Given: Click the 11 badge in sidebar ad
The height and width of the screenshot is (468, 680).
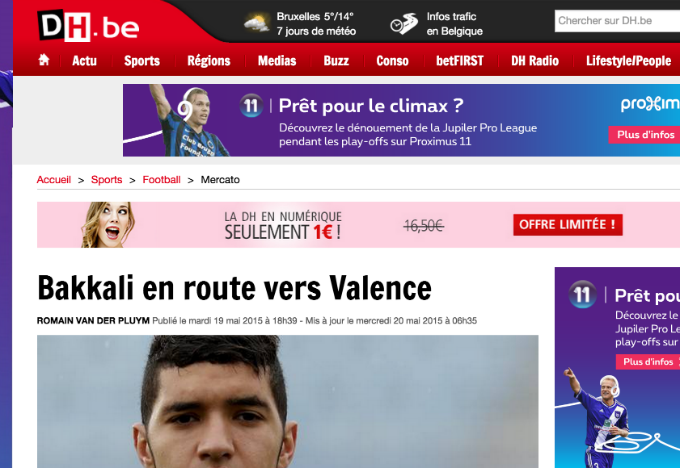Looking at the screenshot, I should coord(582,295).
